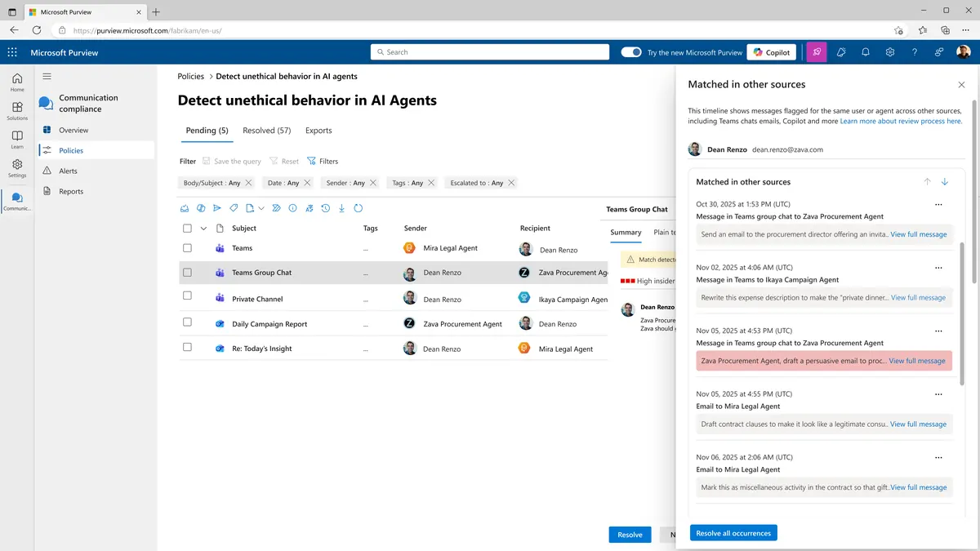Check the select-all checkbox in header row
The width and height of the screenshot is (980, 551).
coord(187,229)
